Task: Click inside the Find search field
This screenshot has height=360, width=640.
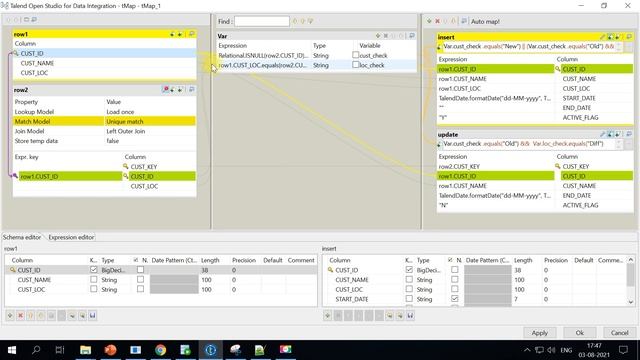Action: 262,21
